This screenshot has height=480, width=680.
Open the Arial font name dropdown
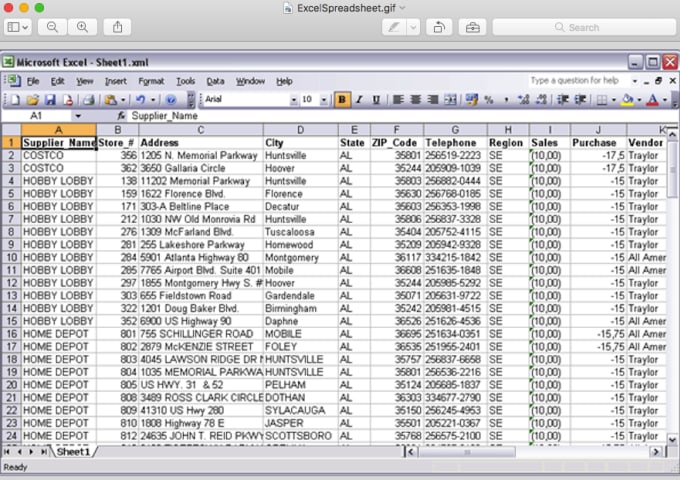coord(294,100)
